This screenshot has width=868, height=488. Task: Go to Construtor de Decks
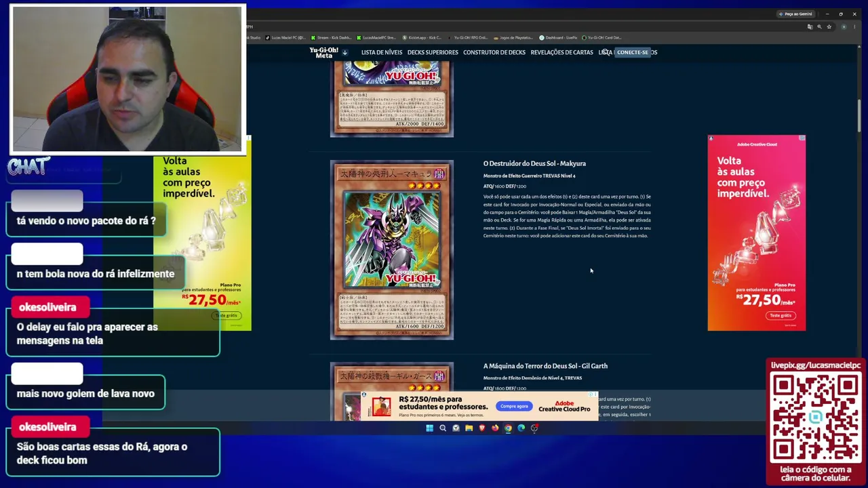(x=494, y=52)
